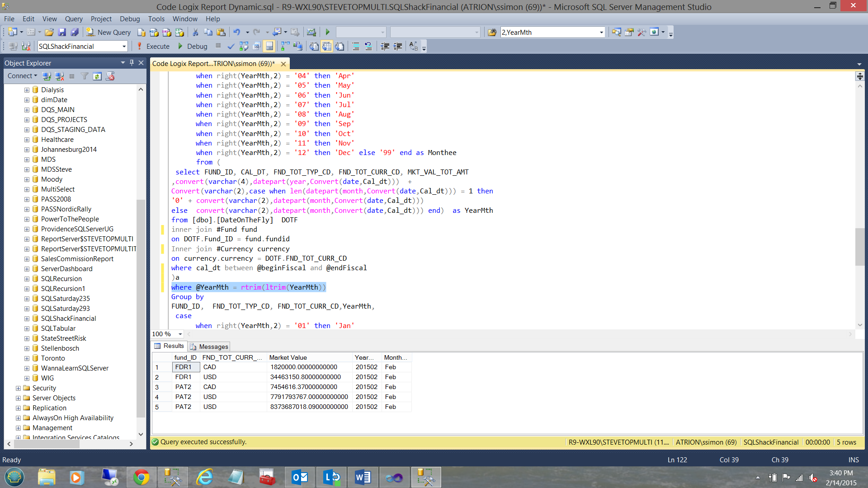Viewport: 868px width, 488px height.
Task: Toggle Results to Grid output mode
Action: click(327, 46)
